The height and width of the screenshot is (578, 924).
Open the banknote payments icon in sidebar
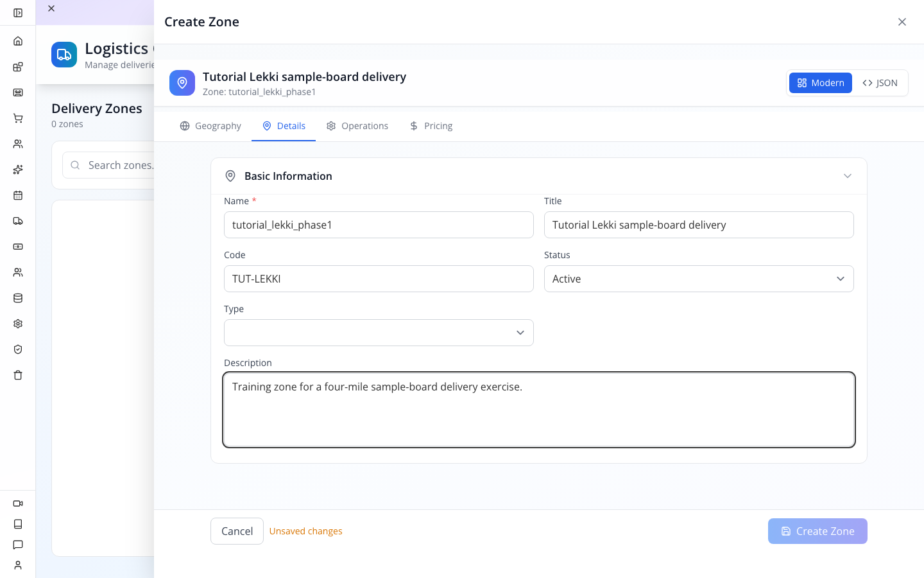[x=18, y=247]
